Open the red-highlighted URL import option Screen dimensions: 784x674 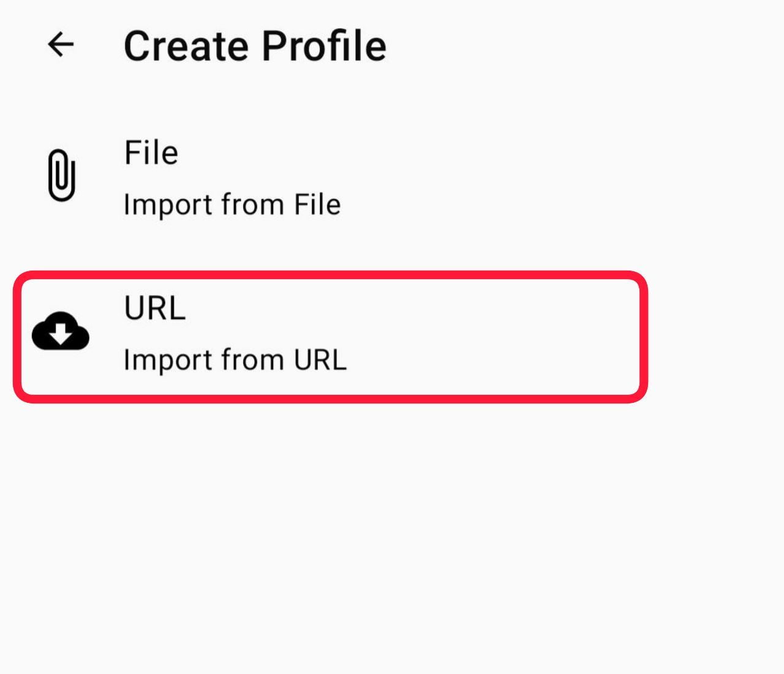[331, 335]
